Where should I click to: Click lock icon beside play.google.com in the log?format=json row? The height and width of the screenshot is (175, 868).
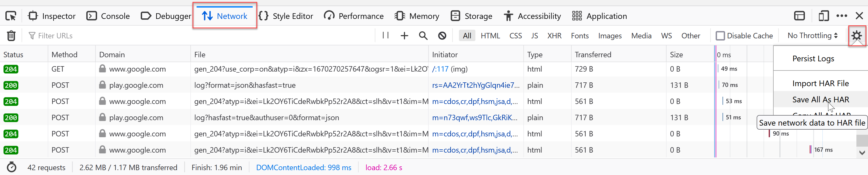point(102,85)
